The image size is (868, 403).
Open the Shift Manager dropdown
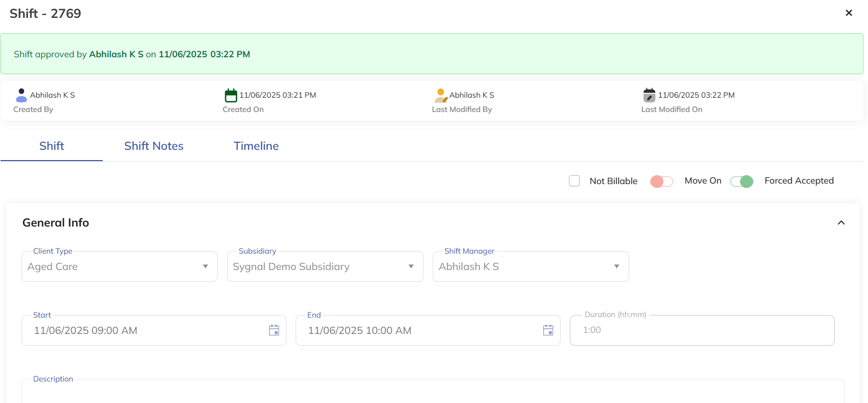coord(530,266)
